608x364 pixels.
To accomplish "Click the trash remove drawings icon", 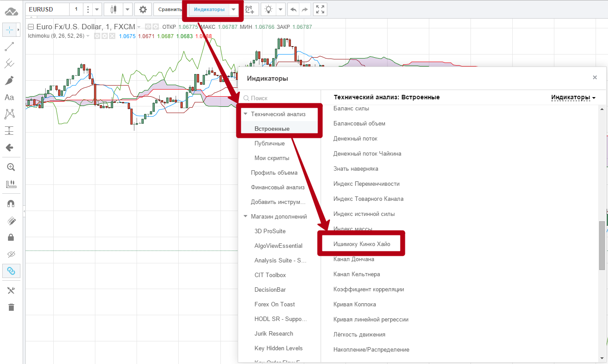I will click(x=11, y=307).
